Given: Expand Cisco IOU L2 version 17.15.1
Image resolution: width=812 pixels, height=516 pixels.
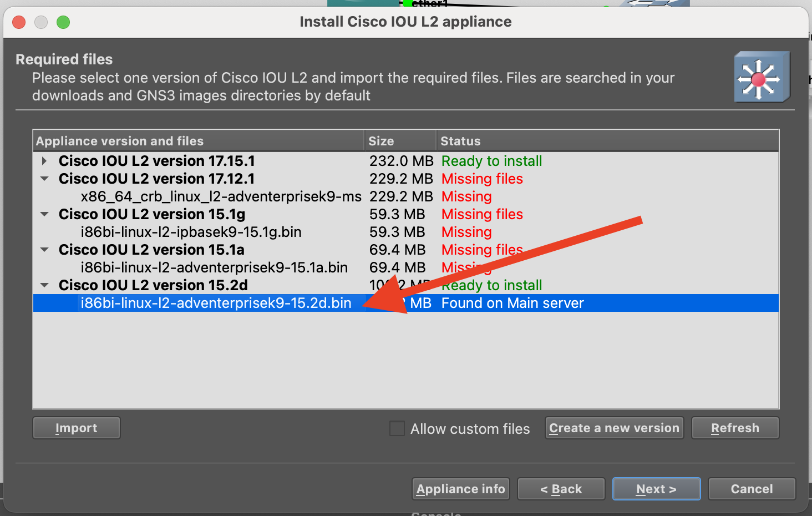Looking at the screenshot, I should coord(44,161).
